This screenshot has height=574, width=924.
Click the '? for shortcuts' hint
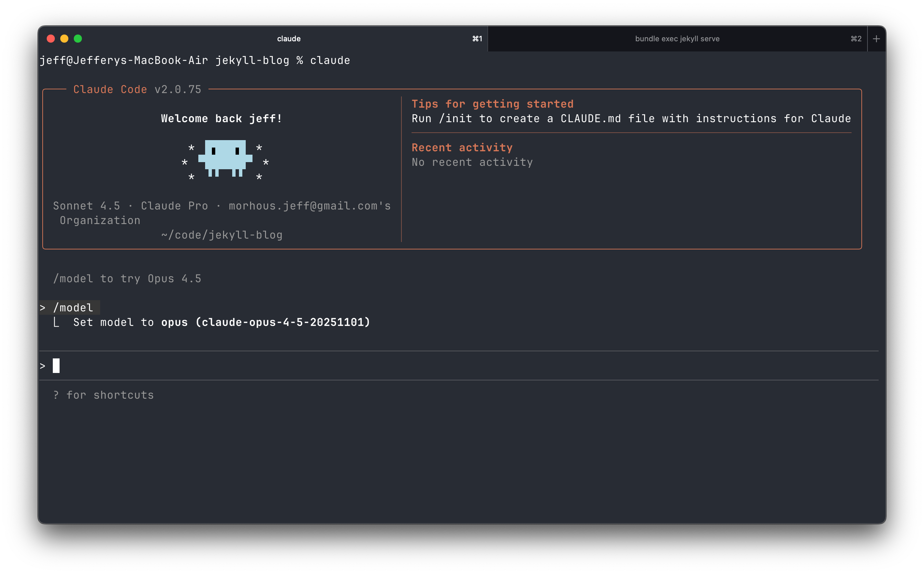pyautogui.click(x=104, y=395)
